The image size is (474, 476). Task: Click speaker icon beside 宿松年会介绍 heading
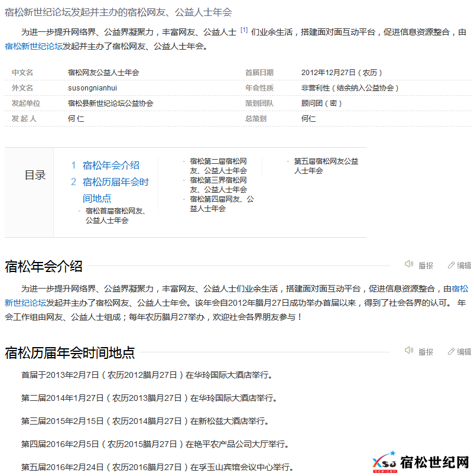(409, 264)
